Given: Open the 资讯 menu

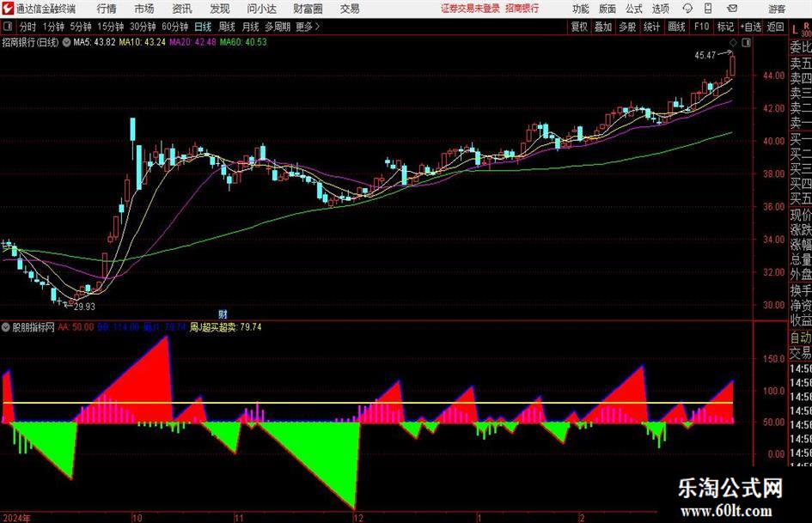Looking at the screenshot, I should coord(182,9).
